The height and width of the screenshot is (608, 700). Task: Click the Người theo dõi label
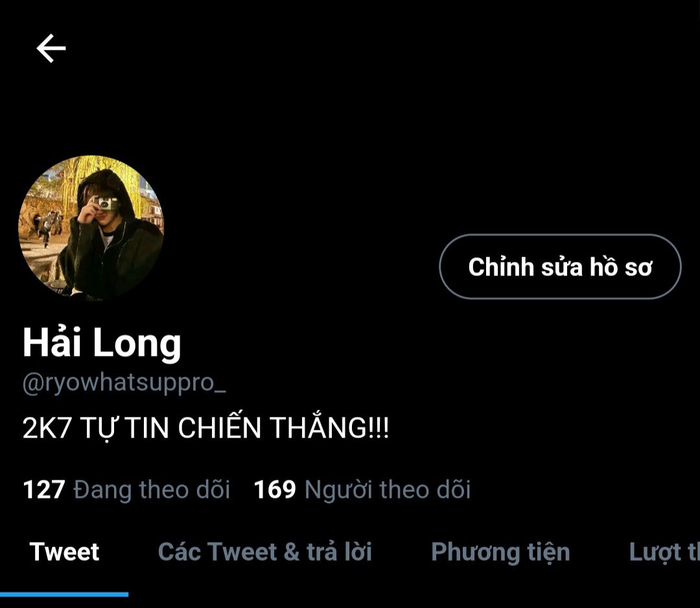click(388, 489)
